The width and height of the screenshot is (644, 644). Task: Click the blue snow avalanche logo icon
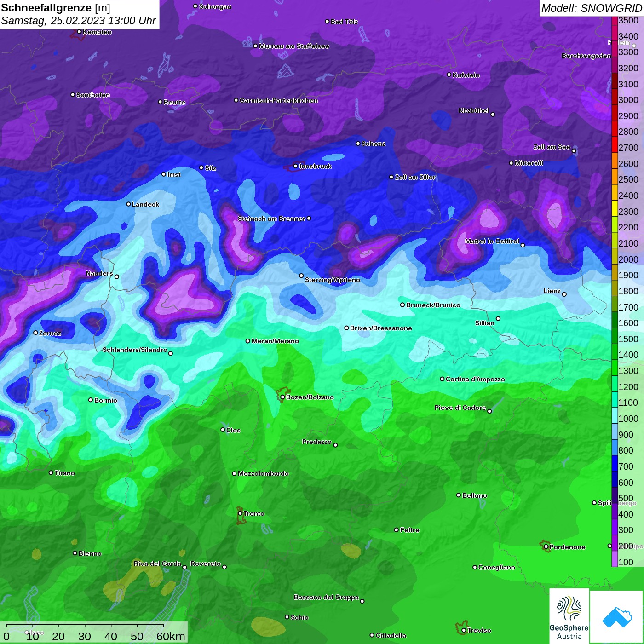pyautogui.click(x=617, y=617)
